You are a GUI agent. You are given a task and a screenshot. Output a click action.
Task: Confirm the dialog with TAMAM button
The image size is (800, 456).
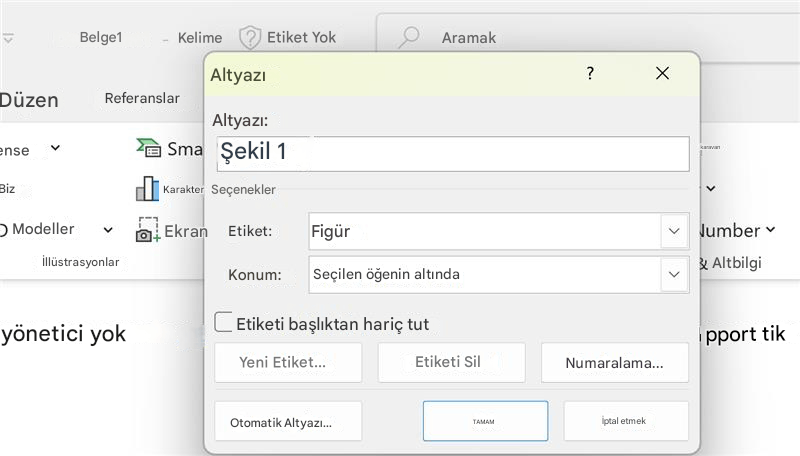pos(485,421)
